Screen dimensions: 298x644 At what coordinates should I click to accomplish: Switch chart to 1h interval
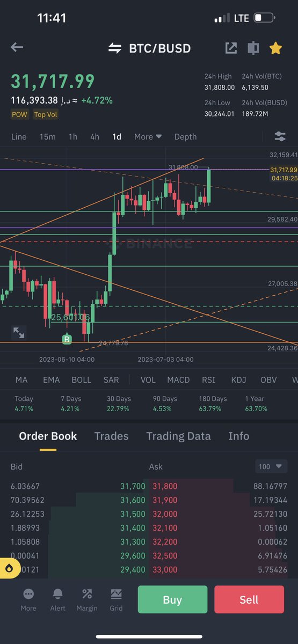point(73,137)
